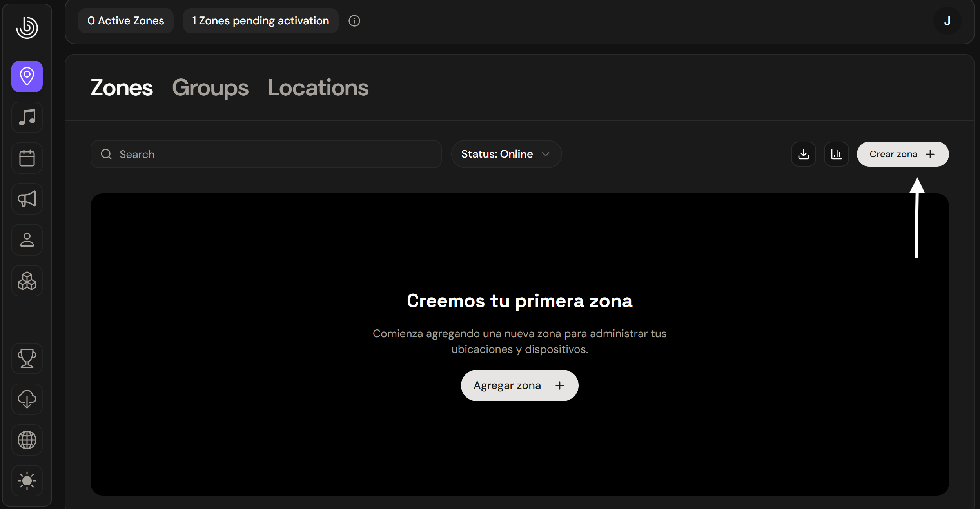This screenshot has height=509, width=980.
Task: Open the music note sidebar section
Action: click(27, 117)
